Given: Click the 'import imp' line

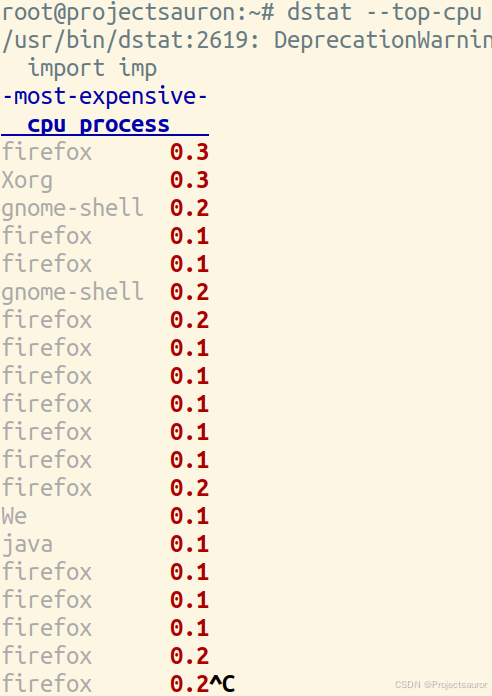Looking at the screenshot, I should pos(92,67).
